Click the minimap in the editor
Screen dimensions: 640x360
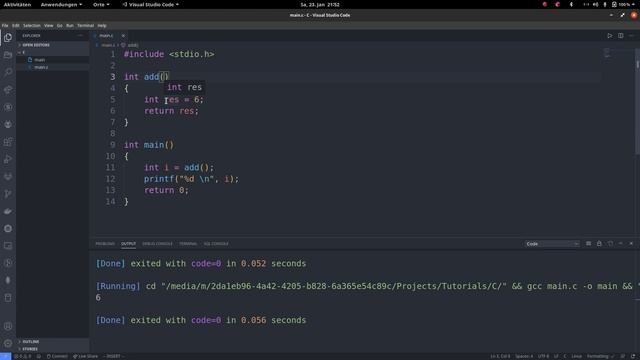point(607,53)
